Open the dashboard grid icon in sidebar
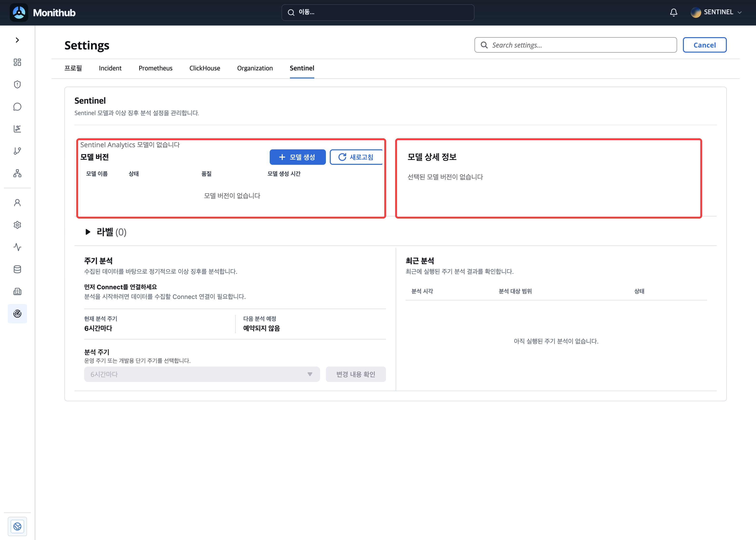Screen dimensions: 756x540 pyautogui.click(x=17, y=62)
